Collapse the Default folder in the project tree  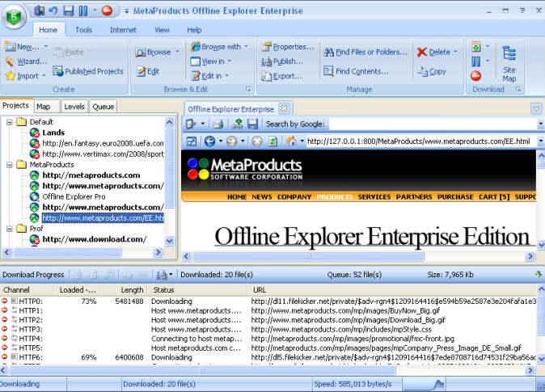pyautogui.click(x=8, y=122)
